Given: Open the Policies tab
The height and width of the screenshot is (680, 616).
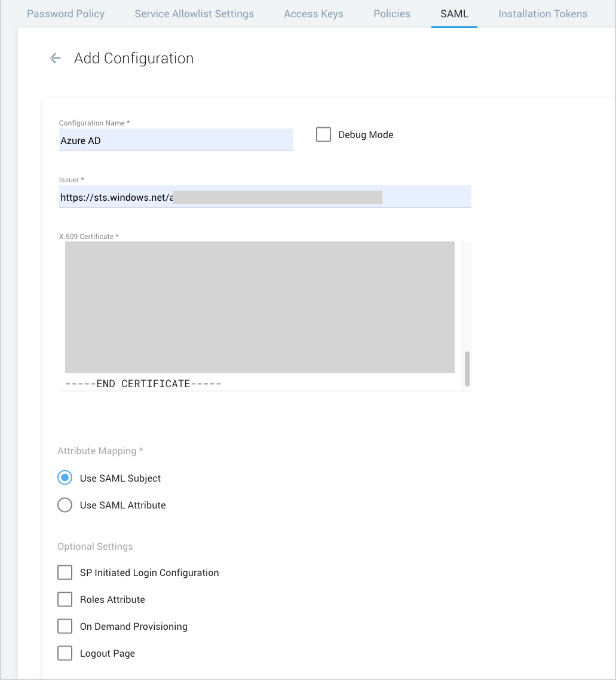Looking at the screenshot, I should click(x=391, y=13).
